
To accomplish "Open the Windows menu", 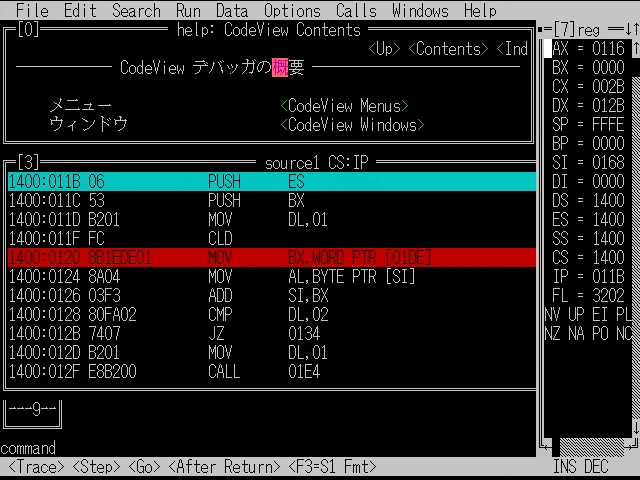I will pos(420,10).
